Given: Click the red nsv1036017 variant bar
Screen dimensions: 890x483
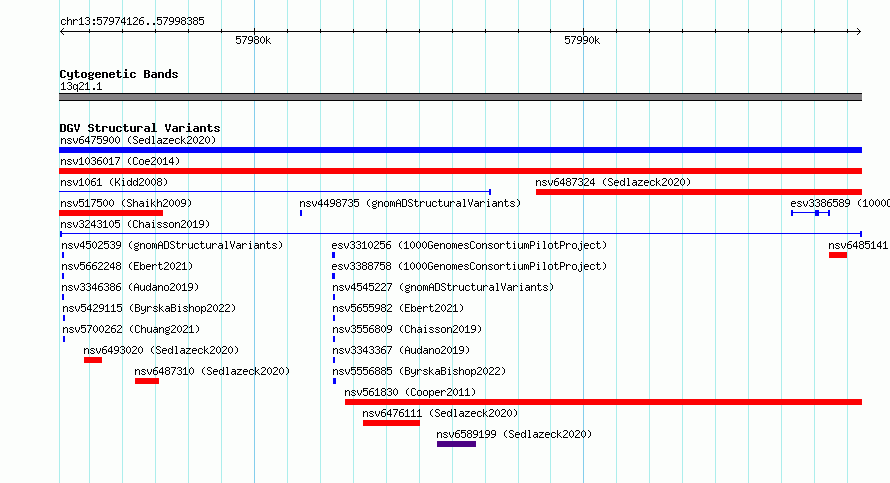Looking at the screenshot, I should tap(460, 171).
